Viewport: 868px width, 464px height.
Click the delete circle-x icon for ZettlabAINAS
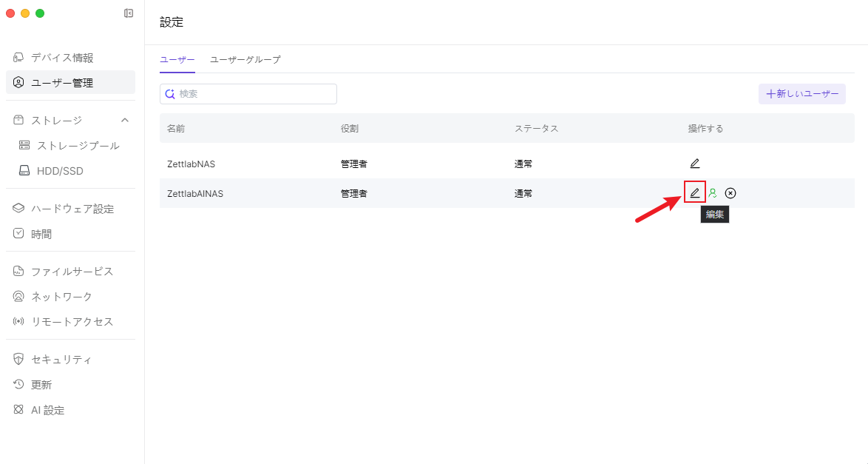730,193
